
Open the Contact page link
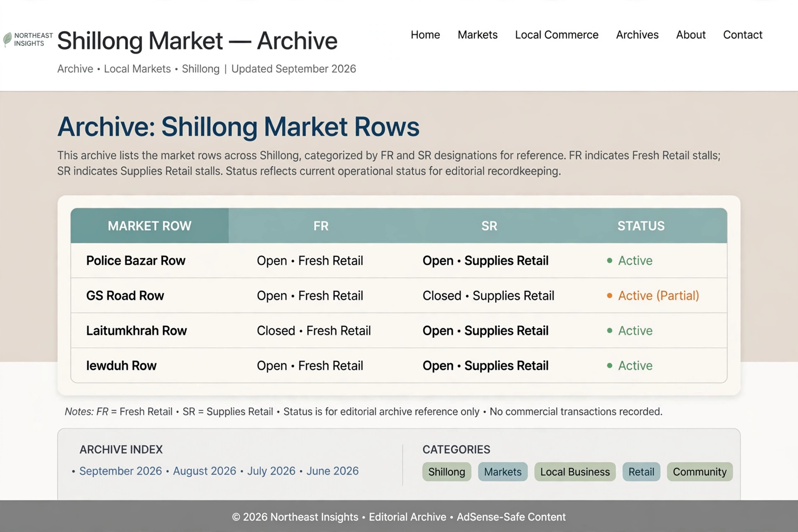coord(743,35)
